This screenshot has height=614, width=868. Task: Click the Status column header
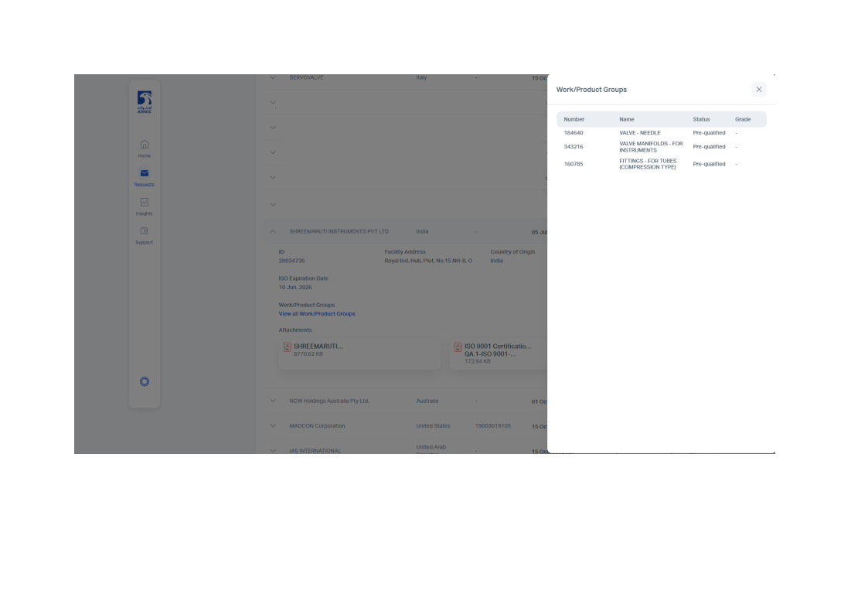[x=701, y=119]
